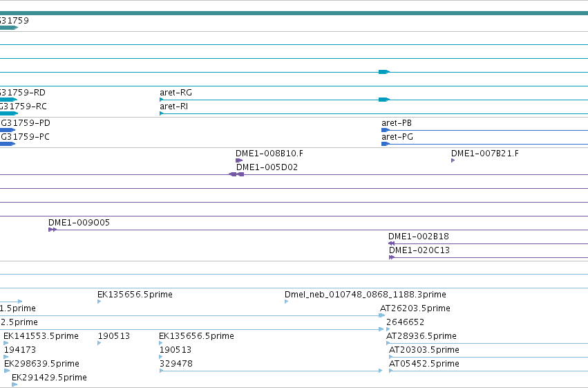Select the AT28936.5prime EST label
588x388 pixels.
(x=421, y=336)
